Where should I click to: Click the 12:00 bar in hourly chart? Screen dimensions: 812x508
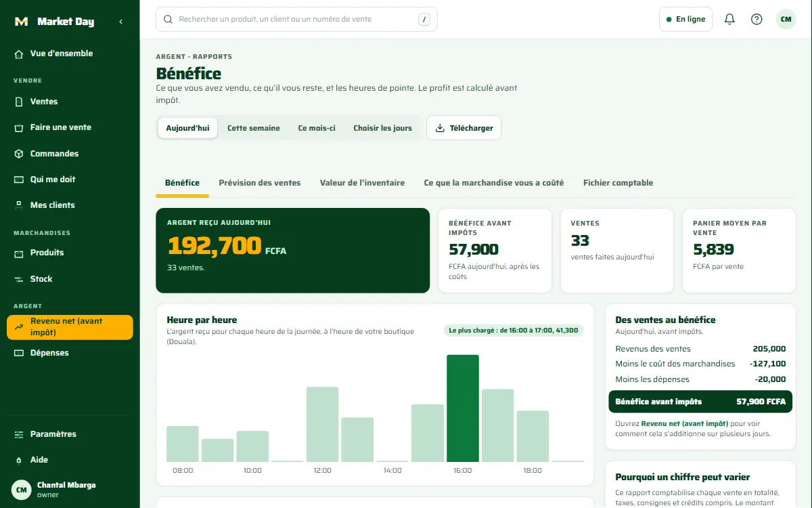tap(322, 425)
